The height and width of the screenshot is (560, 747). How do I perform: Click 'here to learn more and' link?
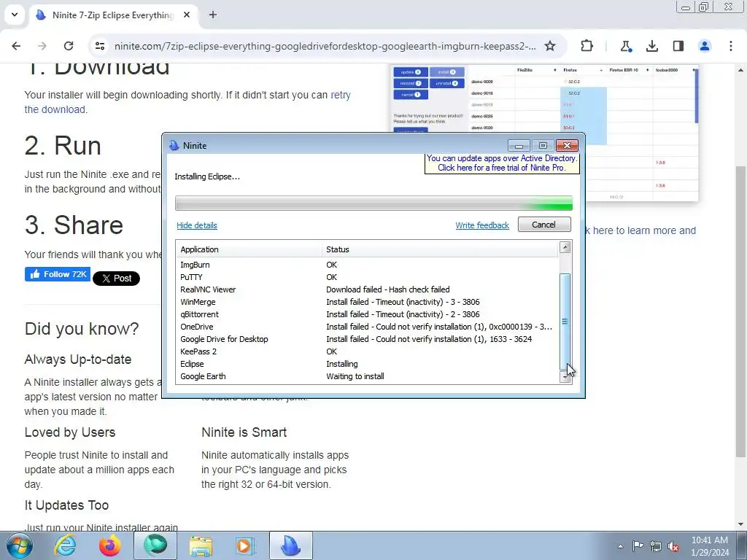pyautogui.click(x=644, y=230)
